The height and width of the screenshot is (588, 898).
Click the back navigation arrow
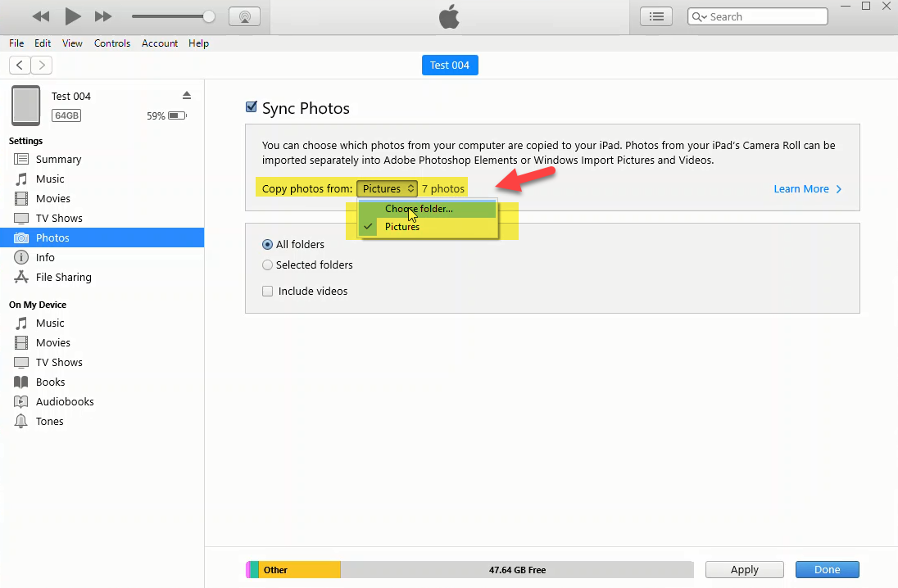(20, 66)
